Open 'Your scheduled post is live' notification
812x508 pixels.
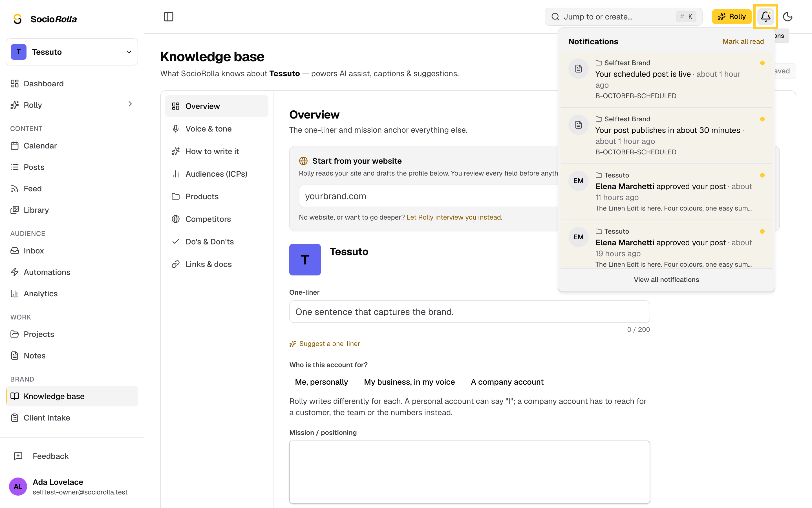[667, 79]
